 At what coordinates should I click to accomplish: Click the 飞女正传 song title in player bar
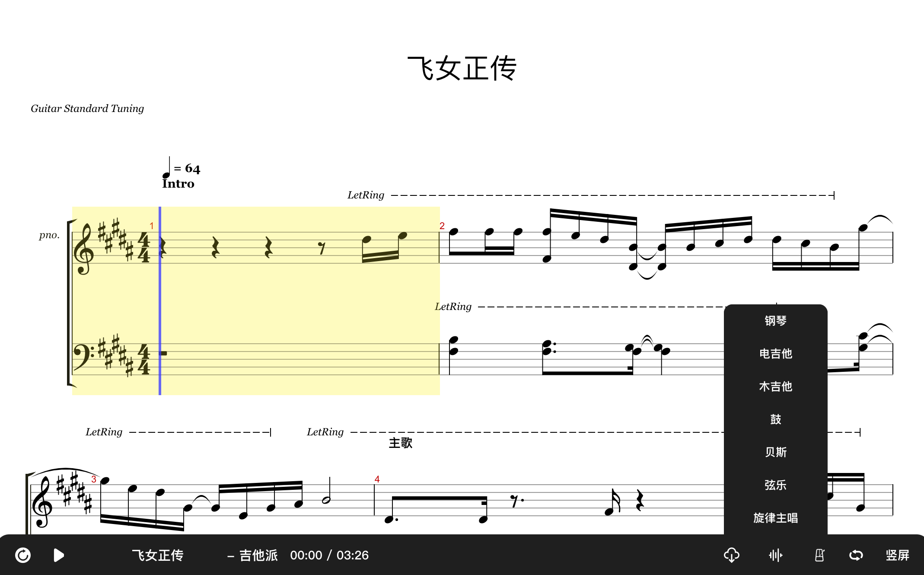click(x=158, y=555)
